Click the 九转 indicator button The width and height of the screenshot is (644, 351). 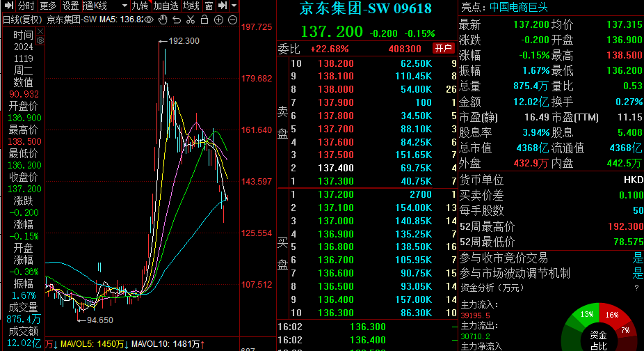tap(140, 6)
